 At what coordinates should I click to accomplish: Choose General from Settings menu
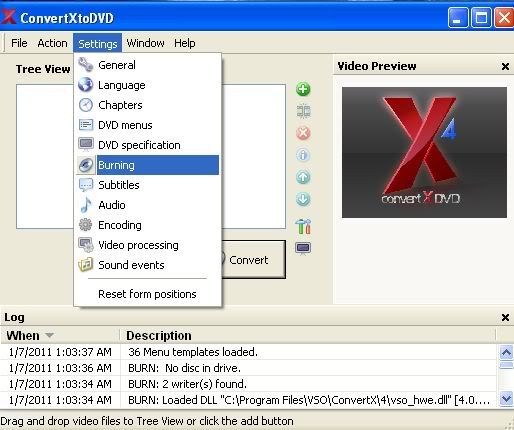[148, 65]
